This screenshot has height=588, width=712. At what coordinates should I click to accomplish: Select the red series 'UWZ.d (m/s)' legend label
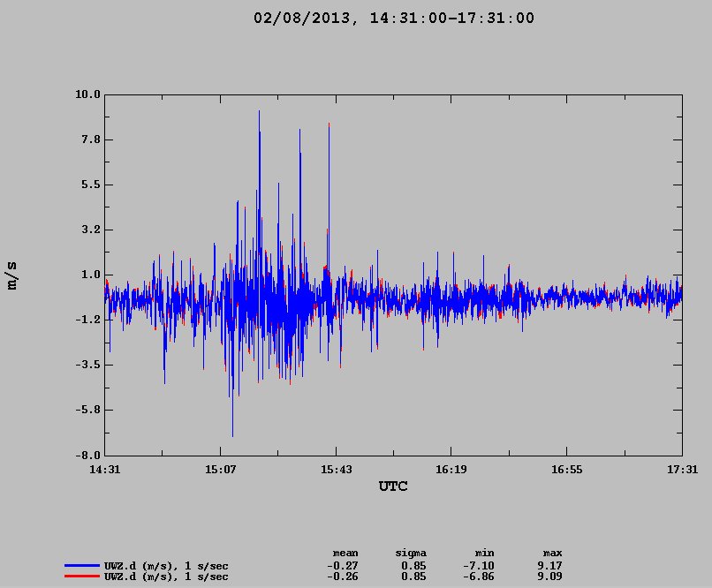(166, 577)
